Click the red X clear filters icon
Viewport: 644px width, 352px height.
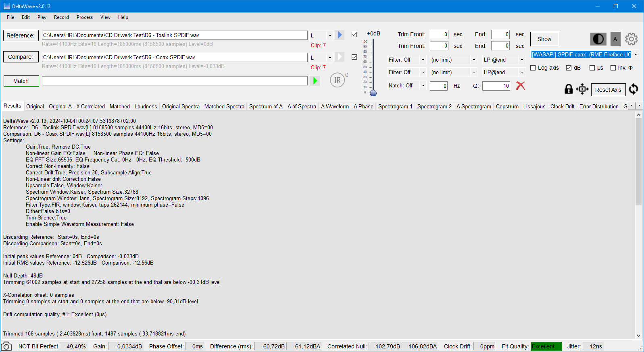[521, 86]
